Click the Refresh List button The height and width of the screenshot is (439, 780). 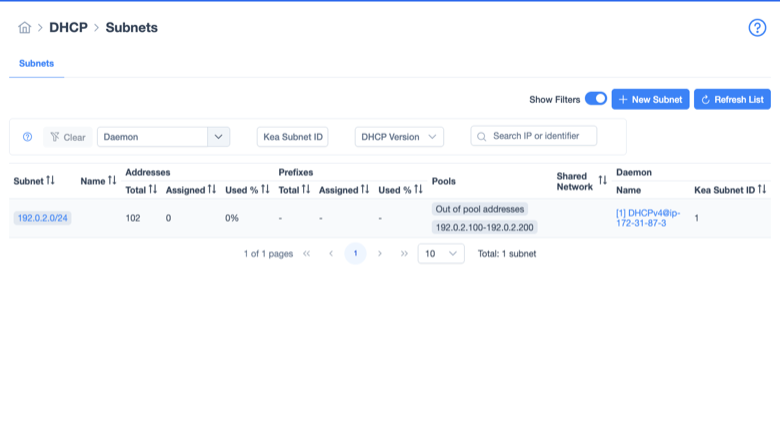point(732,99)
